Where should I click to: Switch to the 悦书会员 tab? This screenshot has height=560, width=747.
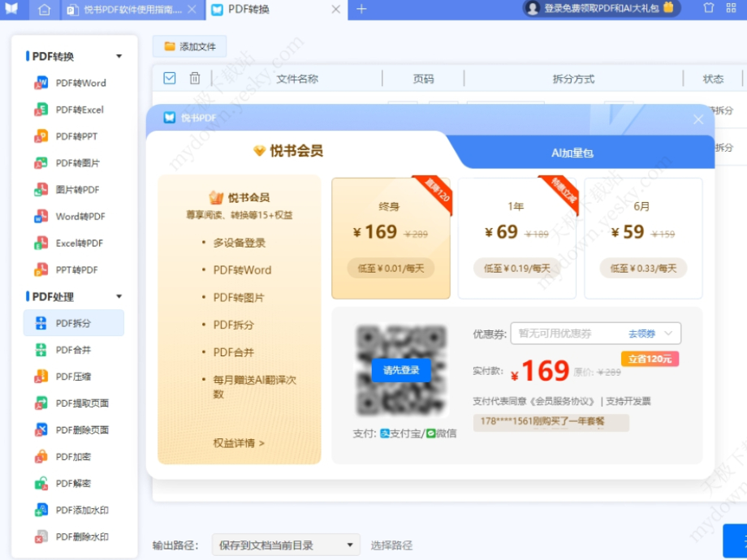(289, 151)
